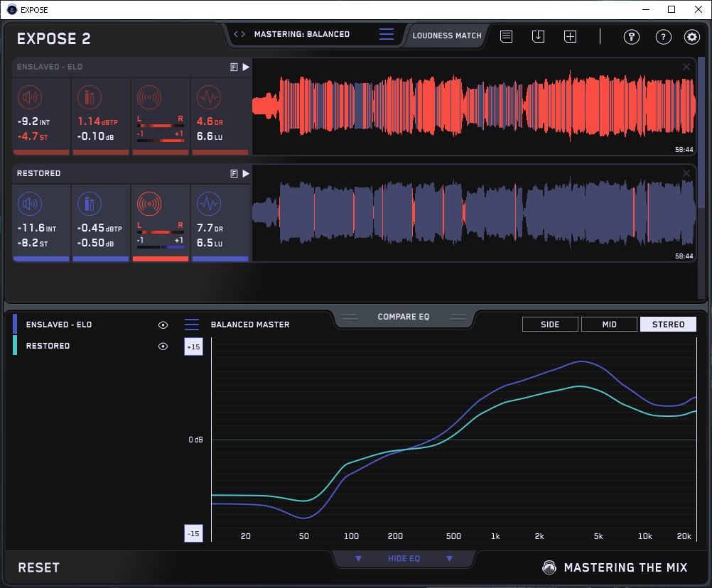Screen dimensions: 712x588
Task: Click the Reset button
Action: [x=38, y=567]
